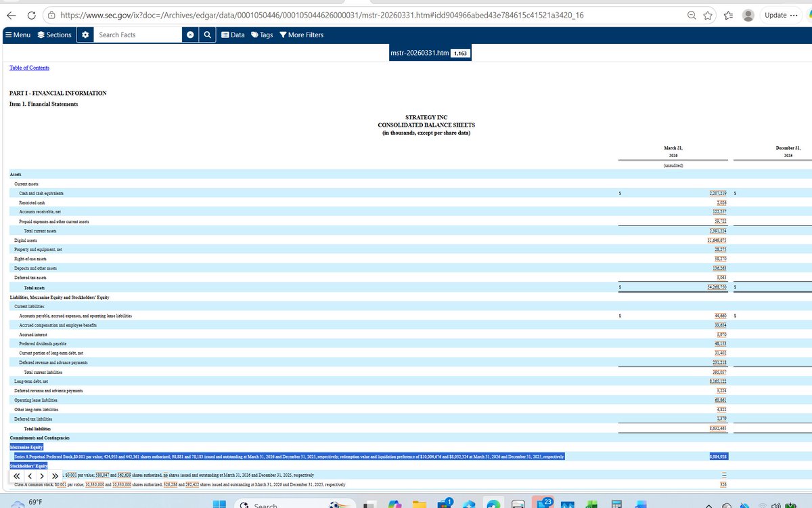Select highlighted Mezzanine Equity value 8,984,928
This screenshot has width=812, height=508.
(718, 457)
